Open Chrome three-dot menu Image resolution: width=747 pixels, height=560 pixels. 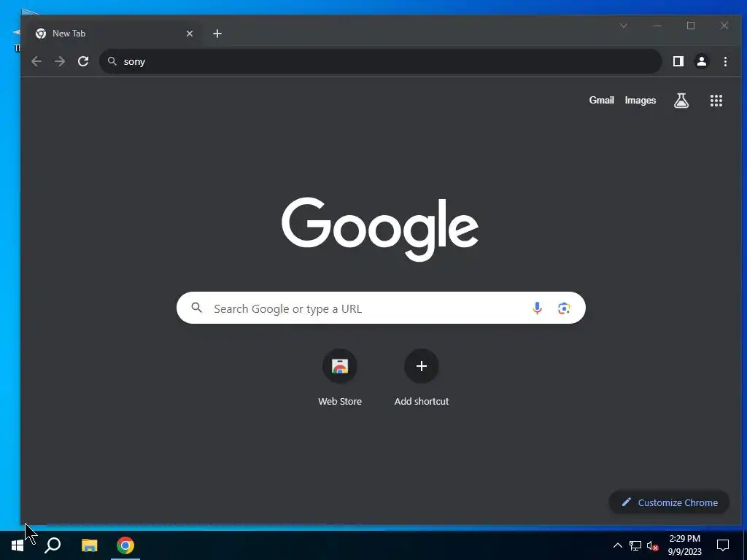725,61
